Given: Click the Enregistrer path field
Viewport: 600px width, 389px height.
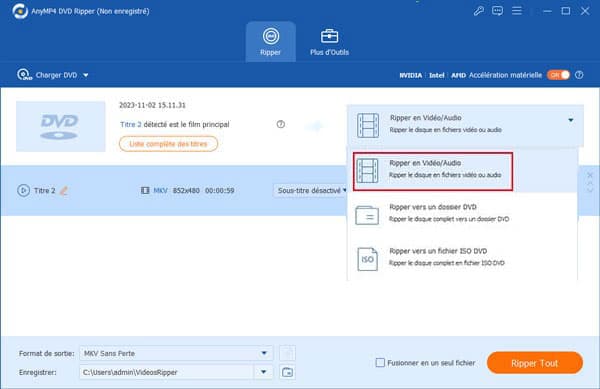Looking at the screenshot, I should pyautogui.click(x=166, y=372).
